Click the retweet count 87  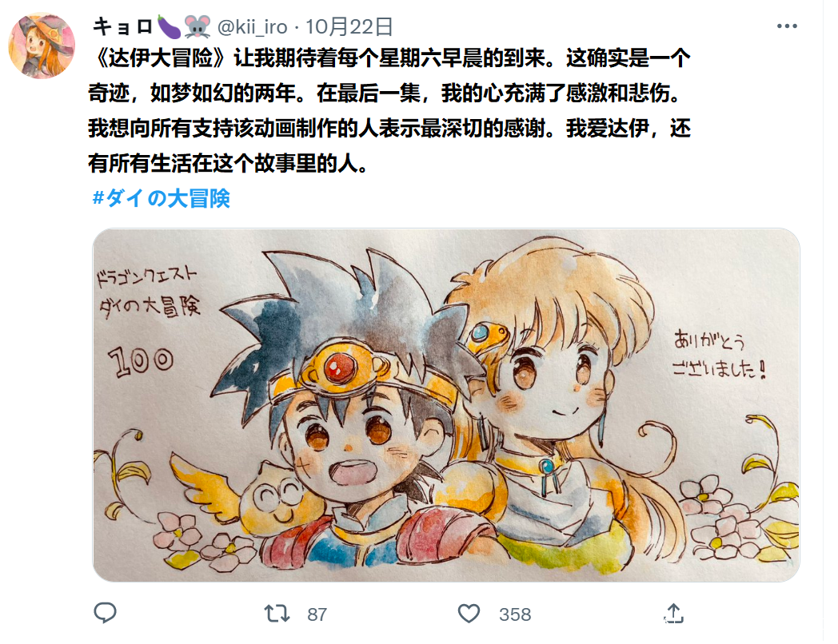pos(317,614)
